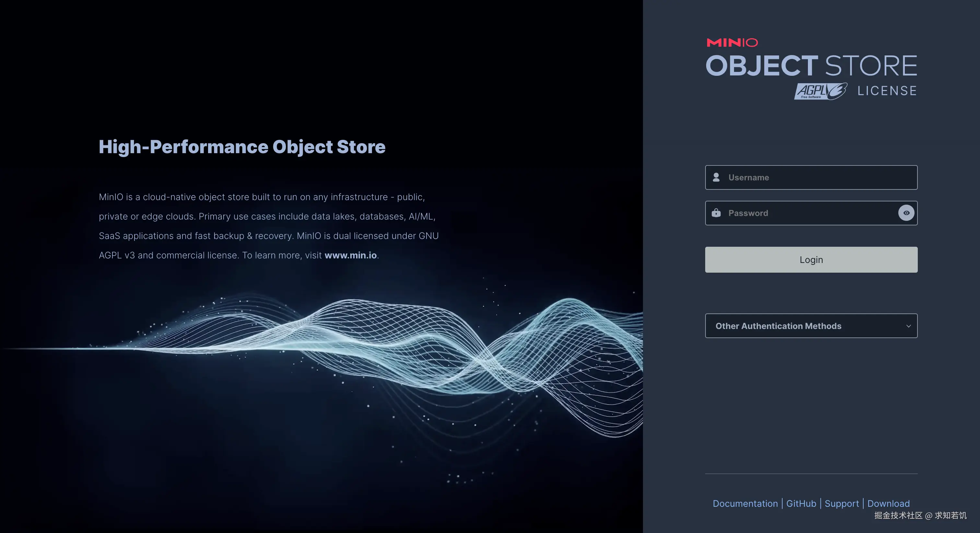Expand Other Authentication Methods dropdown
Image resolution: width=980 pixels, height=533 pixels.
pyautogui.click(x=811, y=326)
